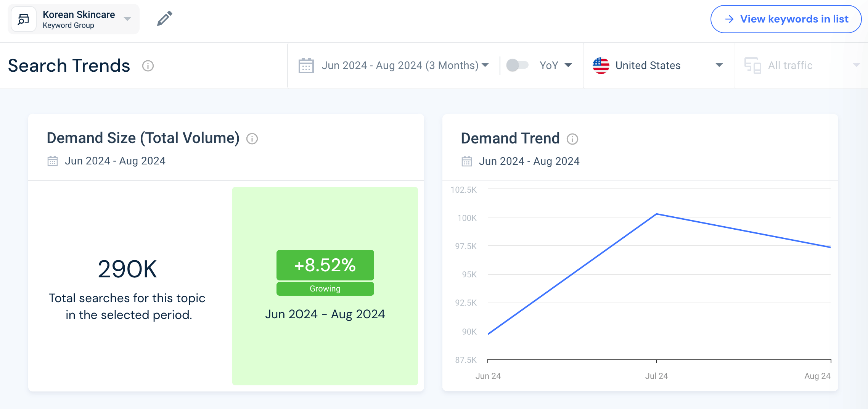This screenshot has height=409, width=868.
Task: Click calendar icon under Demand Size heading
Action: pyautogui.click(x=53, y=161)
